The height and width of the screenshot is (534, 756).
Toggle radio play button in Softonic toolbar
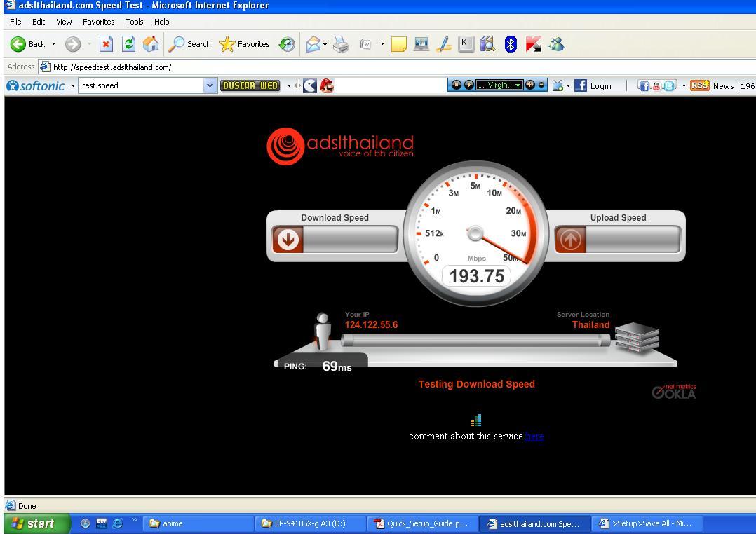click(468, 85)
